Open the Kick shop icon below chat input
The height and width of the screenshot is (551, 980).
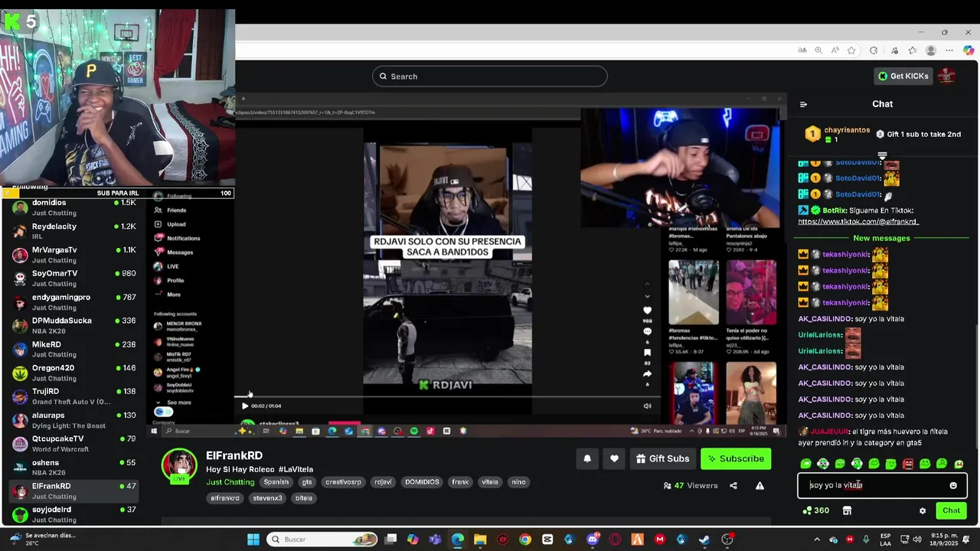[x=847, y=510]
